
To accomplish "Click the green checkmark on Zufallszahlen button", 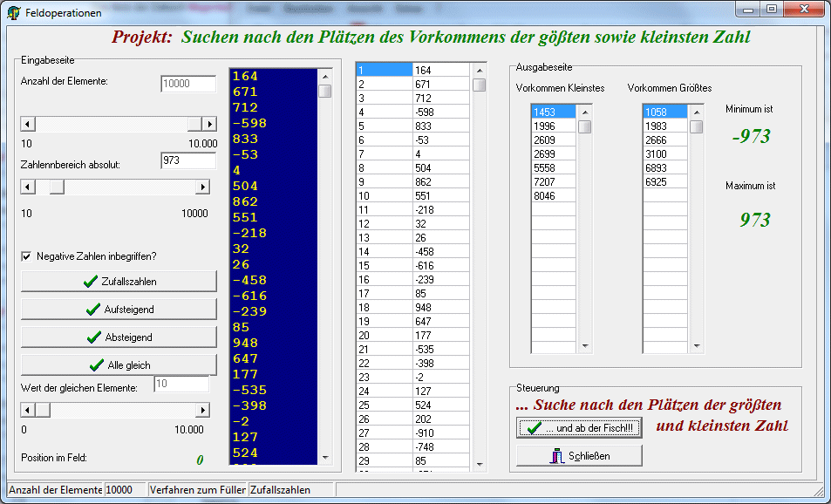I will (91, 282).
